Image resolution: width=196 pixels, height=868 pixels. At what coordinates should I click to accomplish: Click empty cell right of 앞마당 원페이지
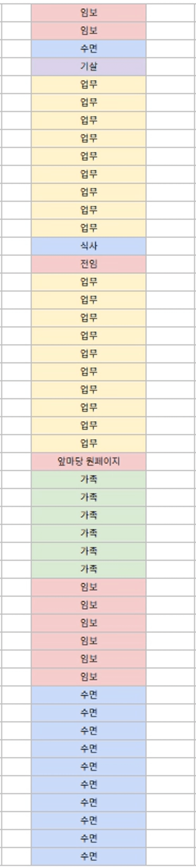pyautogui.click(x=171, y=461)
